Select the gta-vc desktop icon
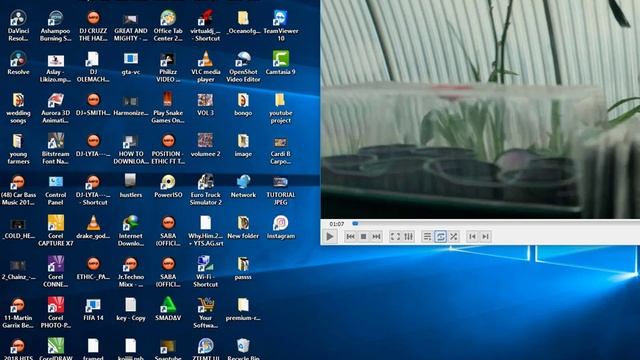Viewport: 640px width, 360px height. pos(131,63)
